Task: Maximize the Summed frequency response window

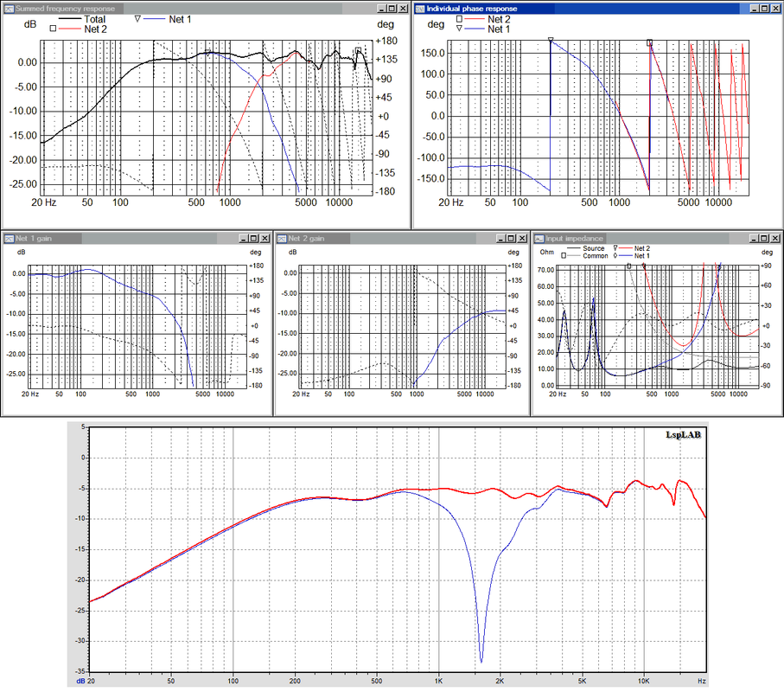Action: [392, 9]
